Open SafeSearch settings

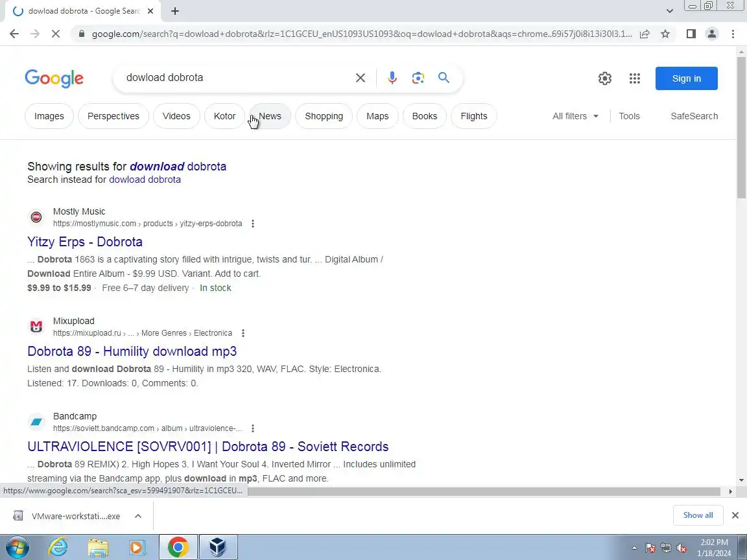(694, 116)
